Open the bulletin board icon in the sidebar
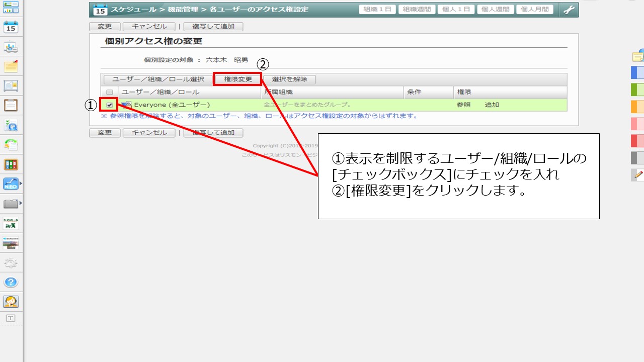This screenshot has width=644, height=362. [x=11, y=86]
